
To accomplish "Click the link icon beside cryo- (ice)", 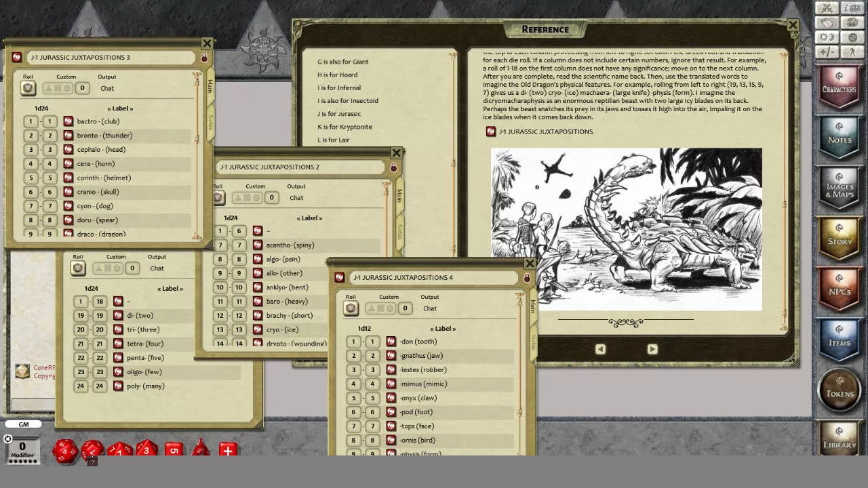I will coord(257,329).
